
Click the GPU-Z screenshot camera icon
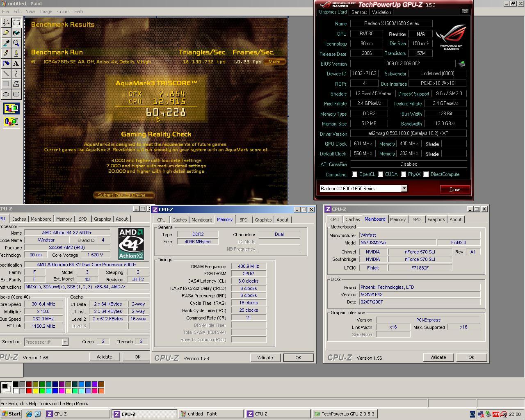[x=465, y=11]
